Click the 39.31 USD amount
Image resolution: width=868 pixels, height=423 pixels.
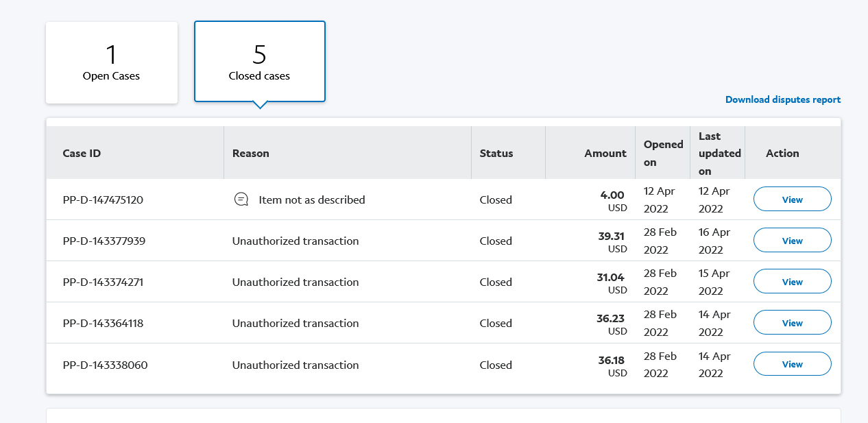[x=612, y=242]
